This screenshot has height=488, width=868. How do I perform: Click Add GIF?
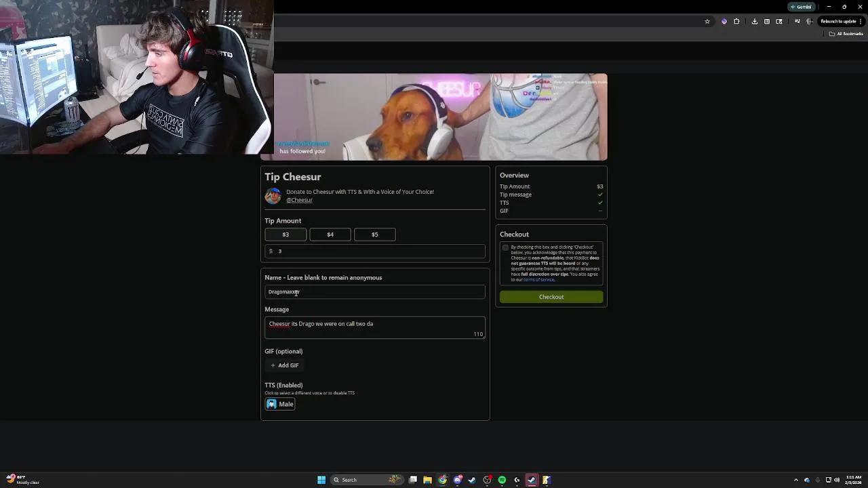(285, 365)
